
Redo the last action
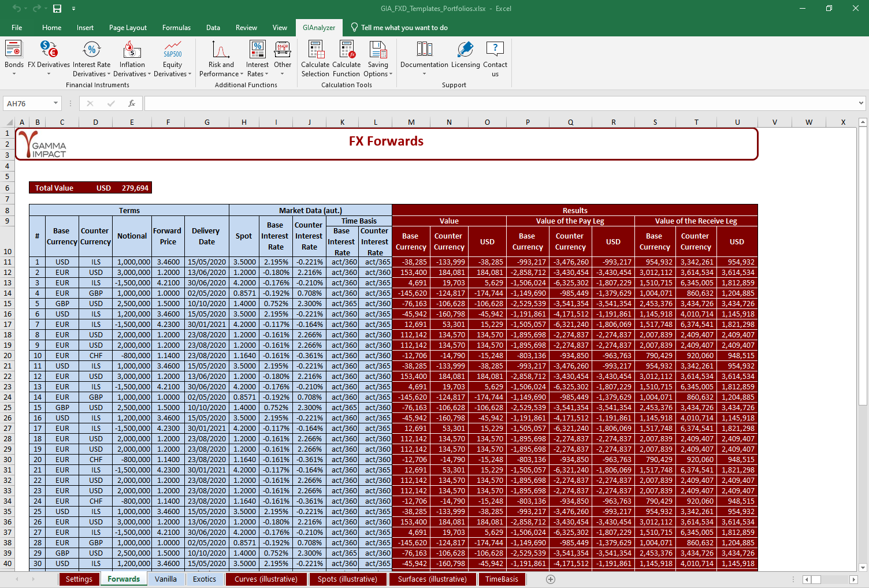tap(36, 9)
